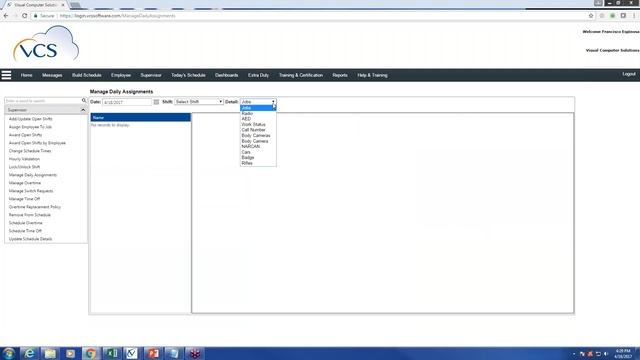Open the Help & Training menu
Viewport: 640px width, 360px height.
click(x=372, y=75)
